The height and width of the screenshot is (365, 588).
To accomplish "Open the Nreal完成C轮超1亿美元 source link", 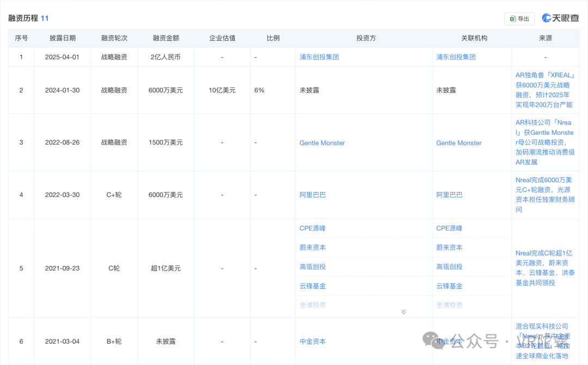I will [545, 268].
